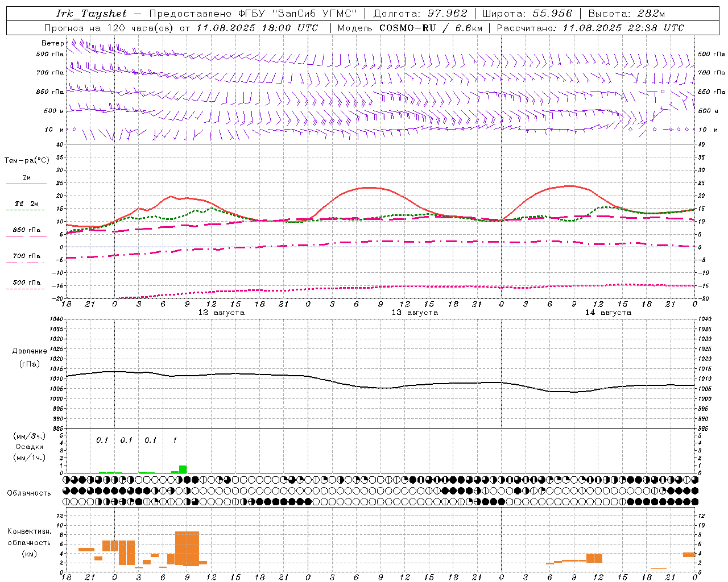
Task: Click the orange convective bar at chart's right edge
Action: coord(689,554)
